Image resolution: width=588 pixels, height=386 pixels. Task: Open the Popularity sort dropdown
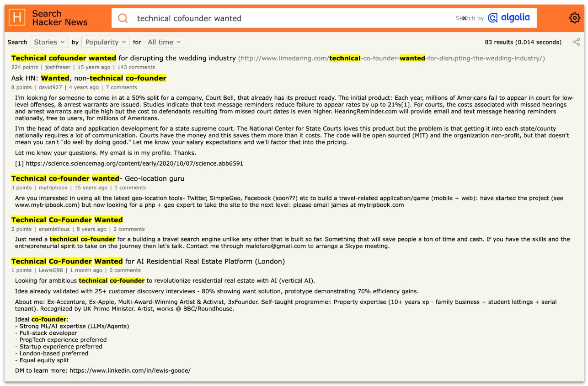pos(106,42)
